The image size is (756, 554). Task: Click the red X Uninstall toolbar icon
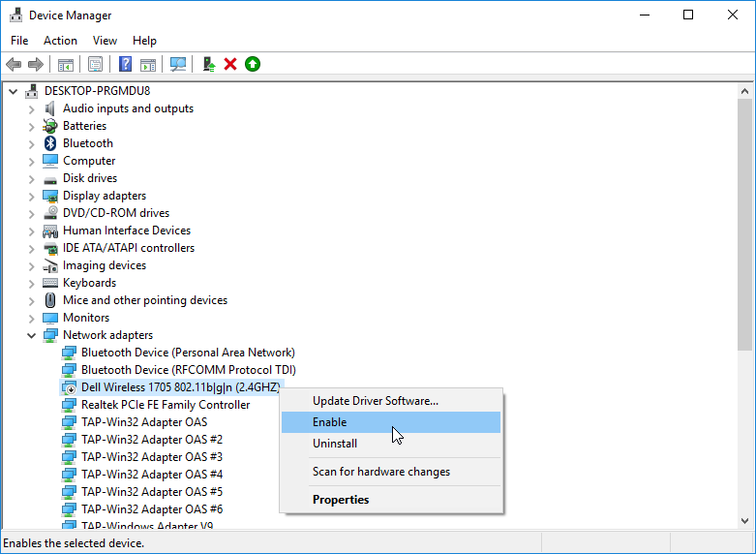230,64
